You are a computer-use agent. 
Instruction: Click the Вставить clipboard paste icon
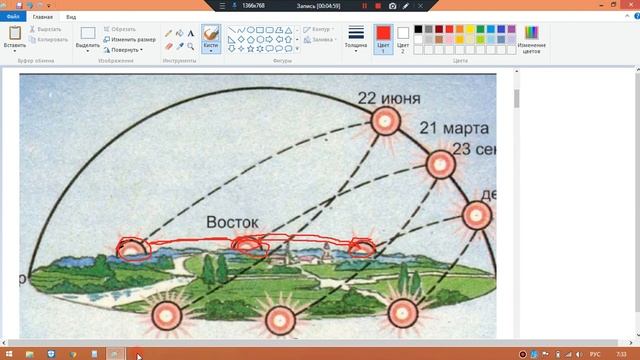(15, 33)
